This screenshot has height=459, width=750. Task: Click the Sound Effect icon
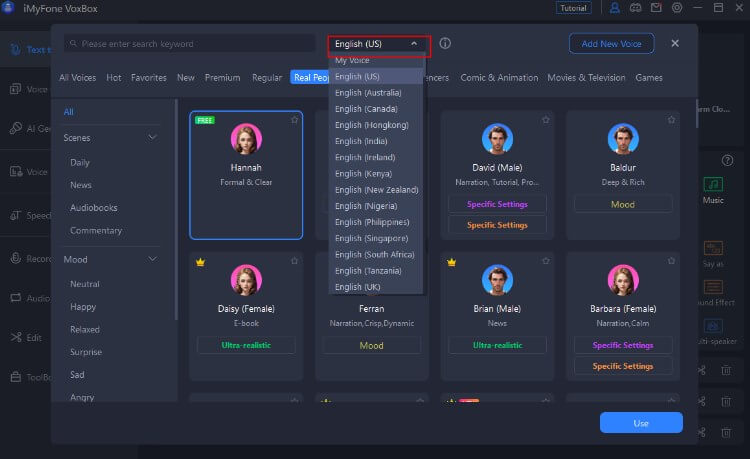(713, 287)
